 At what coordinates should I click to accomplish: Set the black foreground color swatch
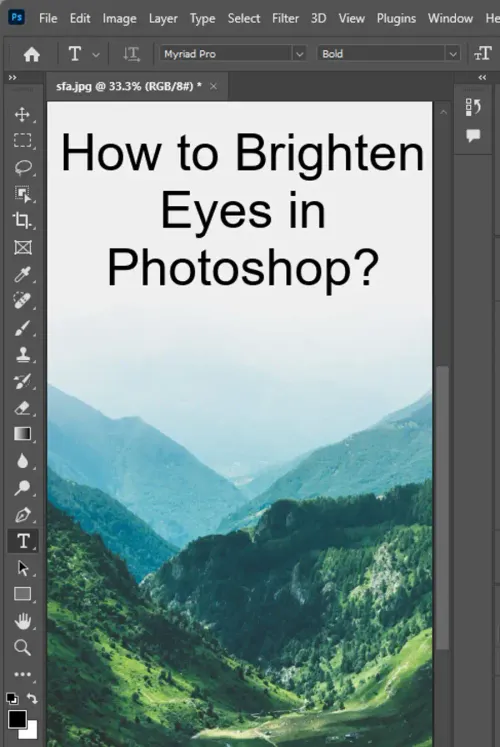17,719
